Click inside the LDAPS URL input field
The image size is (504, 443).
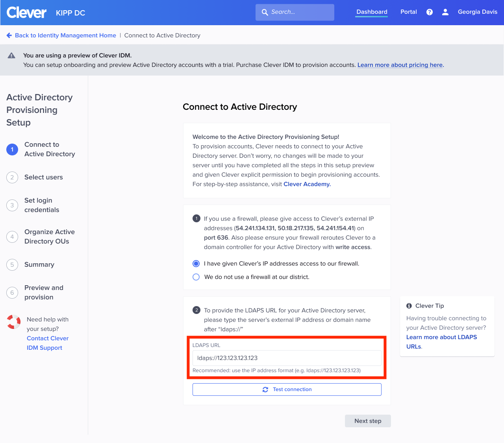point(287,358)
